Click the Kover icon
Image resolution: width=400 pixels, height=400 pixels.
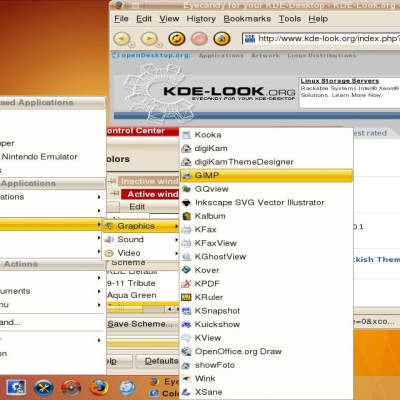(x=186, y=270)
